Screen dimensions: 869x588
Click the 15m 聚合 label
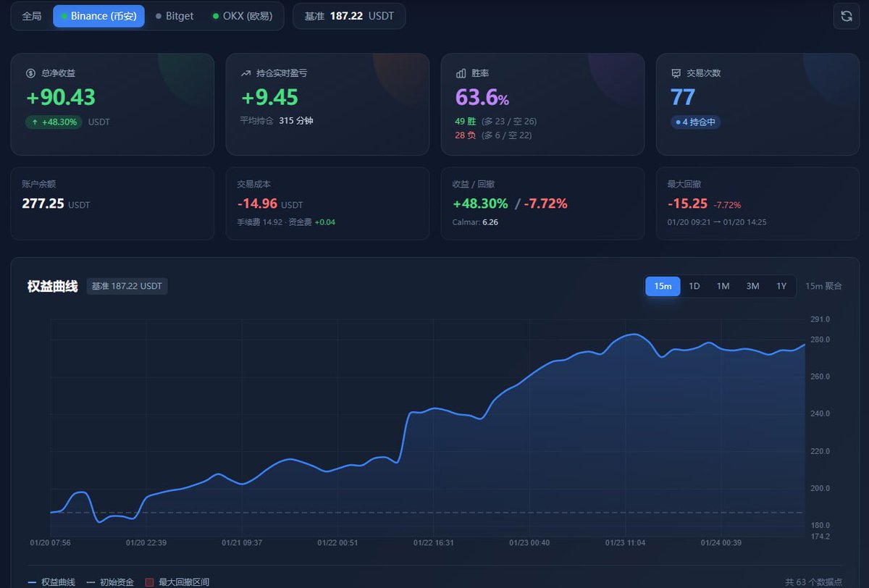pos(823,286)
